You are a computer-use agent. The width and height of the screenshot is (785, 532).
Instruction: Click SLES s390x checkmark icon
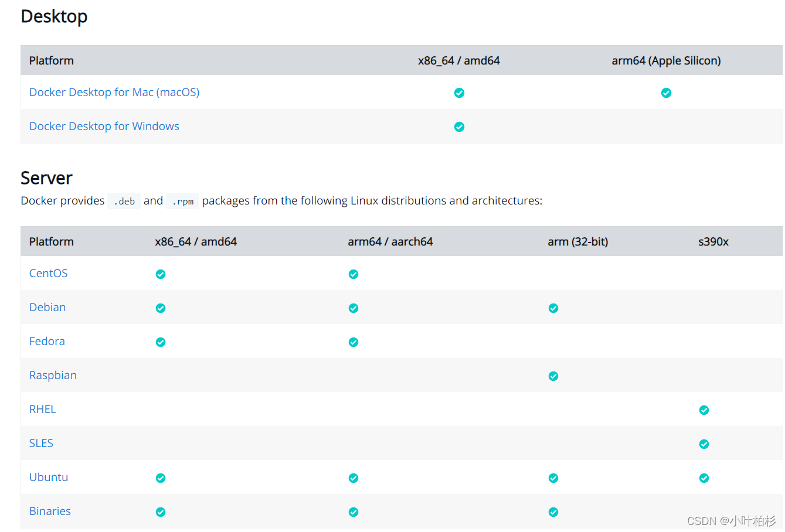[x=704, y=444]
